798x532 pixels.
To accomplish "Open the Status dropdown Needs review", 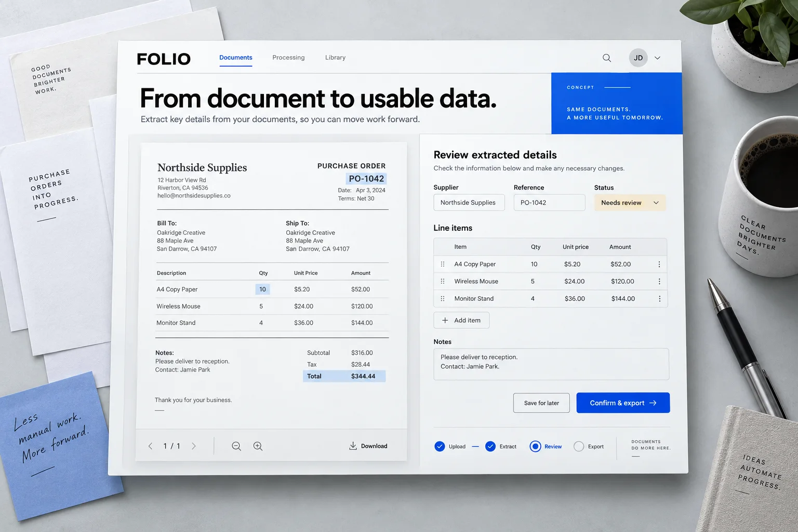I will (630, 203).
